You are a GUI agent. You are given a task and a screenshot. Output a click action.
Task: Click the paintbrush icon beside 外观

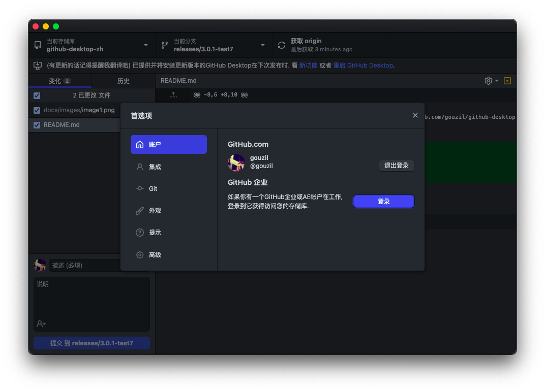(140, 211)
